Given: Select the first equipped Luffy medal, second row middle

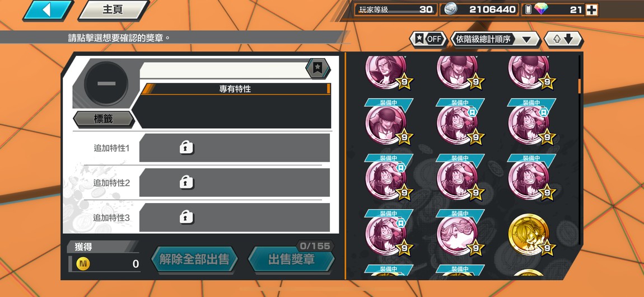Looking at the screenshot, I should pos(458,122).
